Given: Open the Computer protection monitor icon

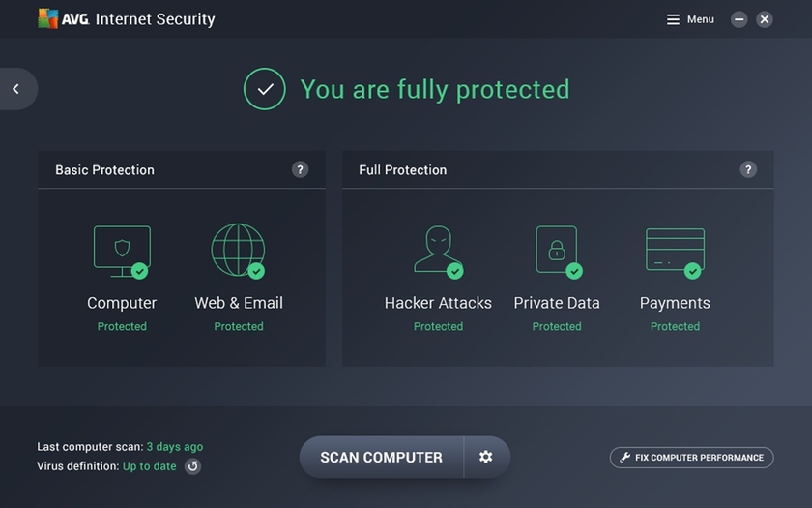Looking at the screenshot, I should coord(122,251).
